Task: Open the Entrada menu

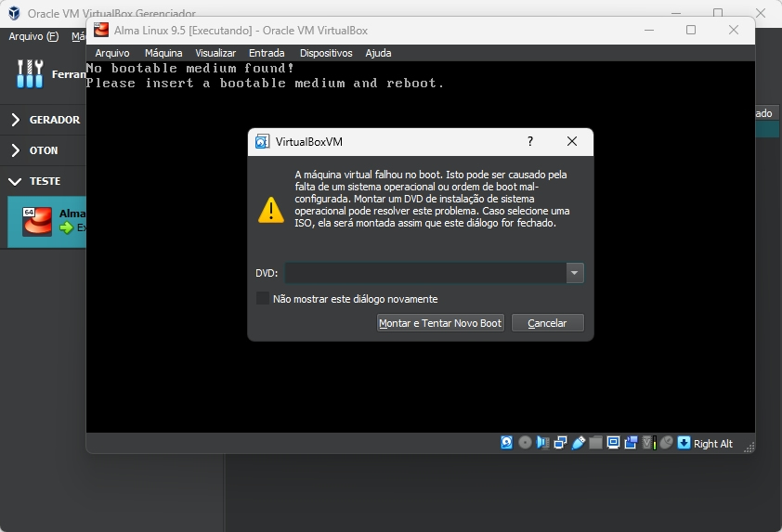Action: 267,53
